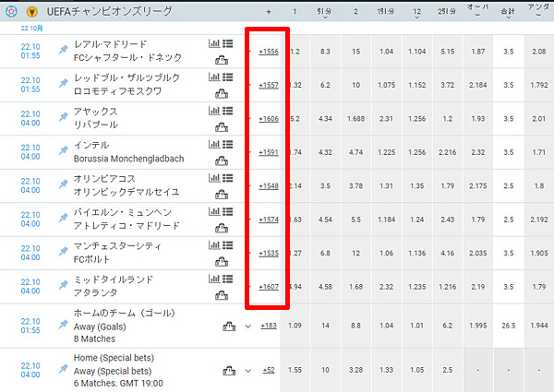Image resolution: width=554 pixels, height=392 pixels.
Task: Pin the Midtjylland vs Atalanta match
Action: pyautogui.click(x=63, y=285)
